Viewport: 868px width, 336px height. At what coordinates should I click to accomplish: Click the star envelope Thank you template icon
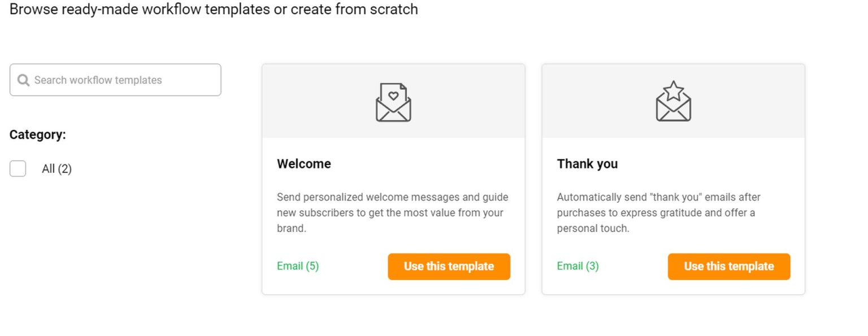coord(672,103)
